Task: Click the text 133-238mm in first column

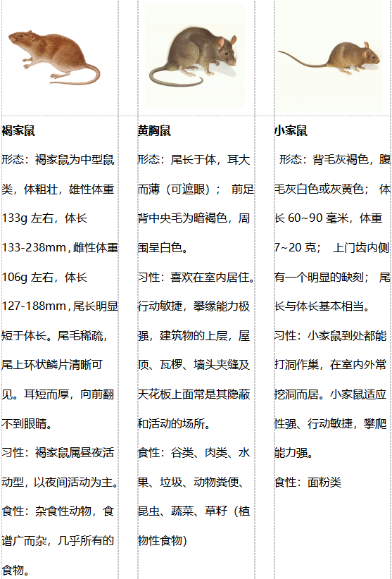Action: point(35,248)
